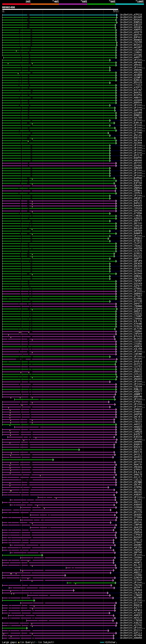Click the purple ~60% identity legend bar
146x644 pixels.
click(x=73, y=4)
